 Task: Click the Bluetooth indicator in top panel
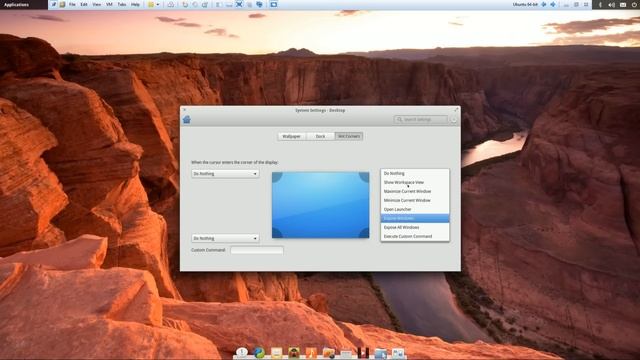point(600,4)
